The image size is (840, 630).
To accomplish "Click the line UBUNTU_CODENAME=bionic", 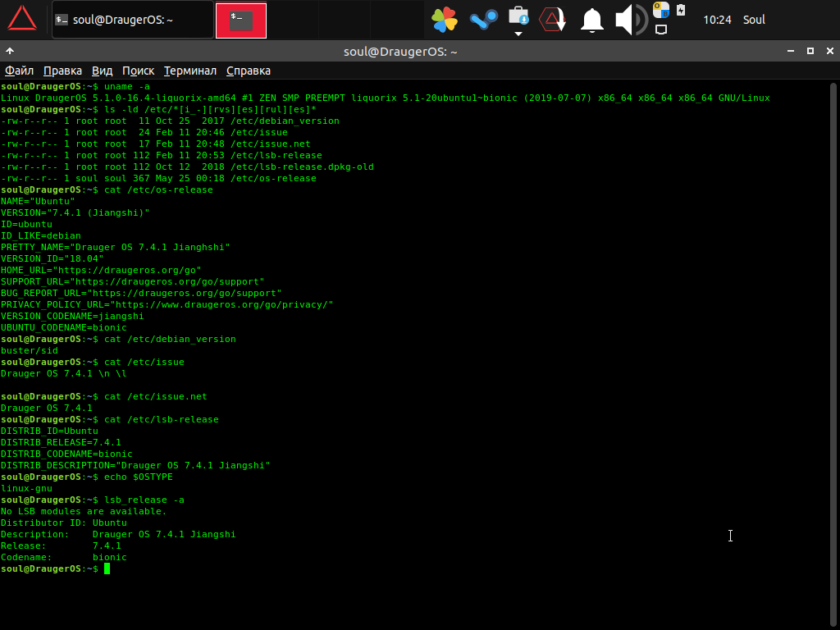I will tap(64, 328).
